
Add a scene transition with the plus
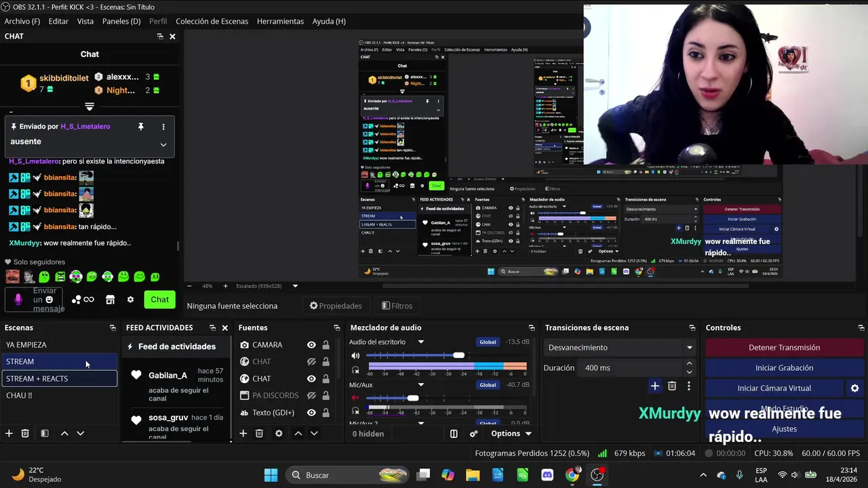[654, 386]
